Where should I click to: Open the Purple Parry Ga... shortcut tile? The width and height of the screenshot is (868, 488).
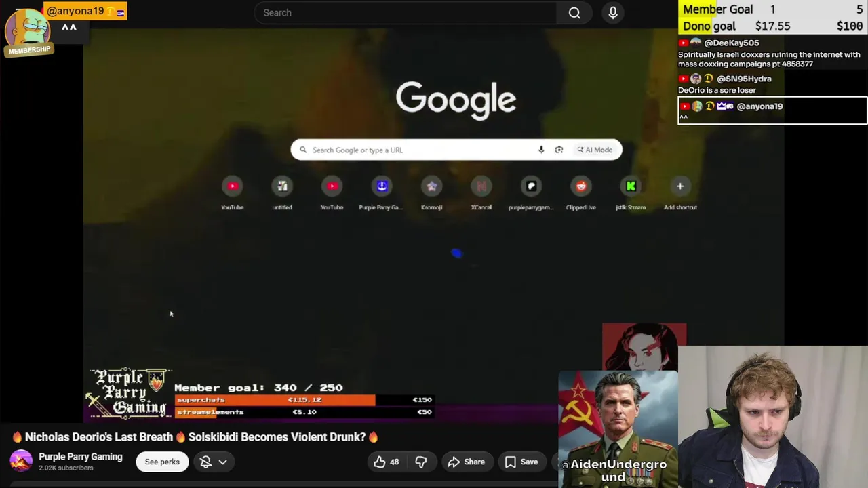click(382, 193)
